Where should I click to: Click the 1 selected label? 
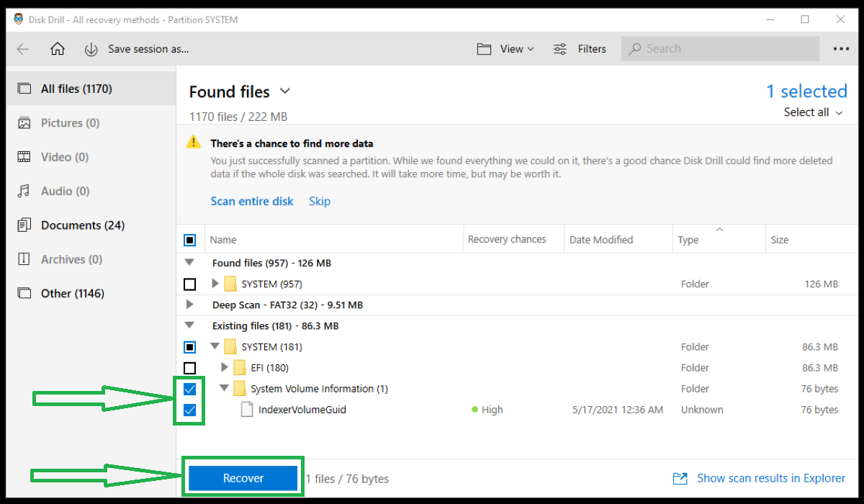[806, 91]
